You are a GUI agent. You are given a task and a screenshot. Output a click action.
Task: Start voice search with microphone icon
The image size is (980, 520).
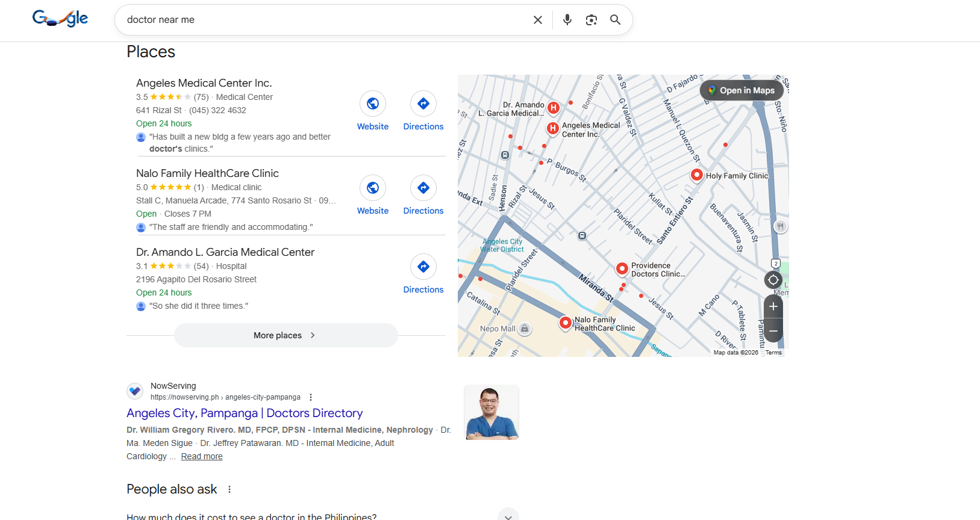pos(567,20)
